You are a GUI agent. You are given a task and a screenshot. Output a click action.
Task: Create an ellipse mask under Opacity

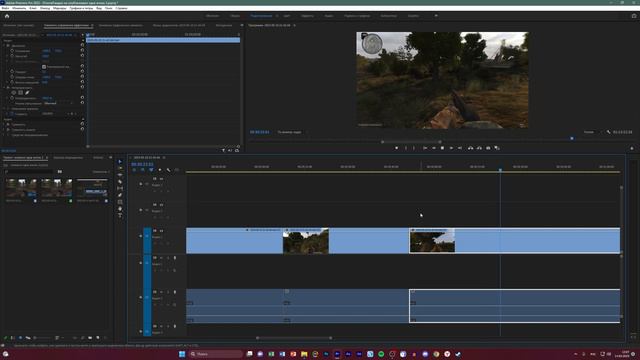coord(14,93)
